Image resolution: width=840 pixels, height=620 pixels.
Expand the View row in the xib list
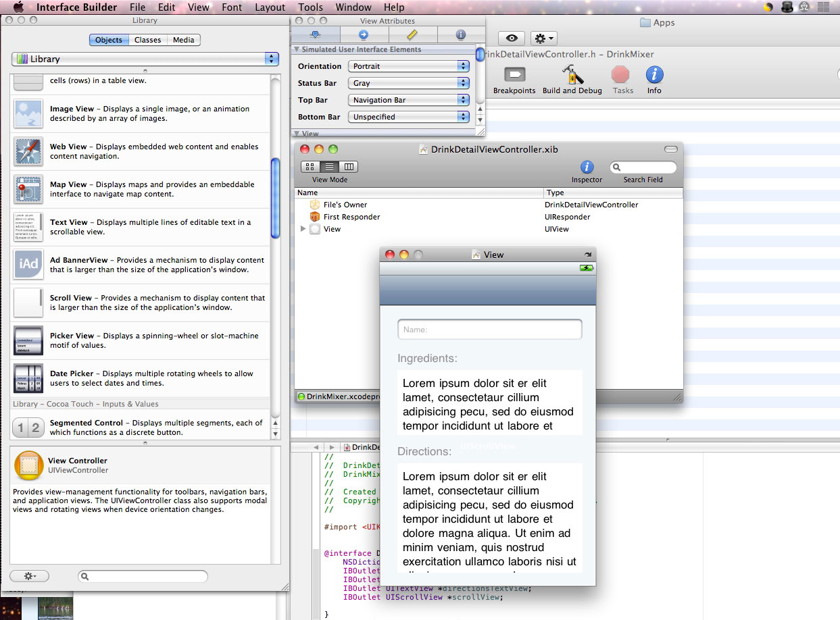(x=303, y=229)
